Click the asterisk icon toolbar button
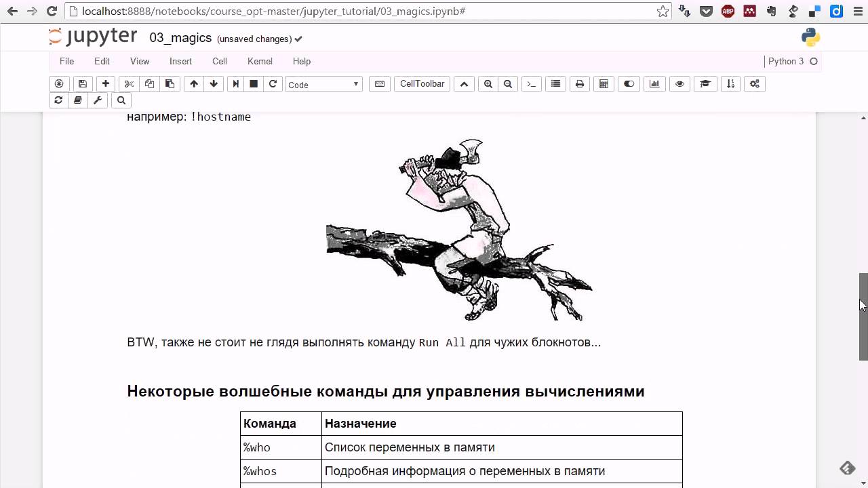Viewport: 868px width, 488px height. [59, 84]
